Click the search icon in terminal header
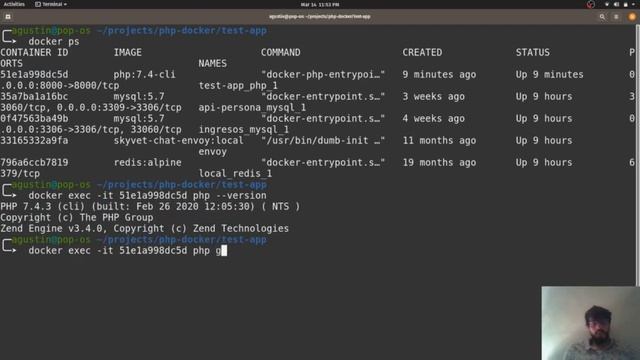This screenshot has width=640, height=360. click(602, 17)
